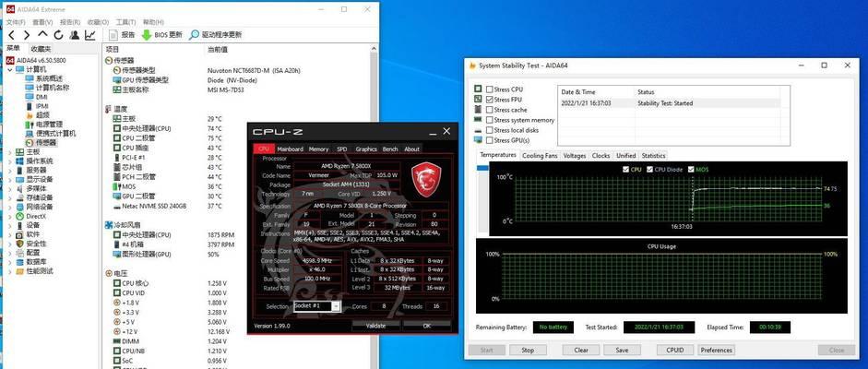Click the OK button in CPU-Z
Image resolution: width=868 pixels, height=369 pixels.
427,326
